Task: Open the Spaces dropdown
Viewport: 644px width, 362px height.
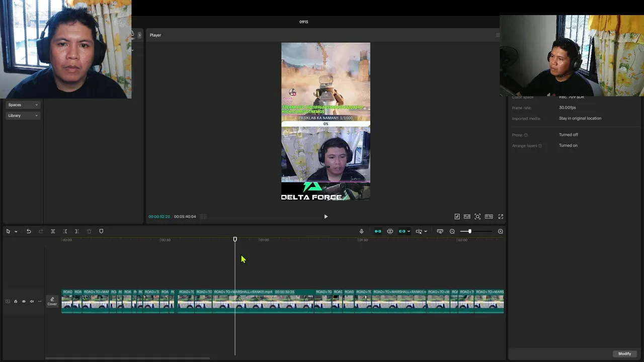Action: 23,105
